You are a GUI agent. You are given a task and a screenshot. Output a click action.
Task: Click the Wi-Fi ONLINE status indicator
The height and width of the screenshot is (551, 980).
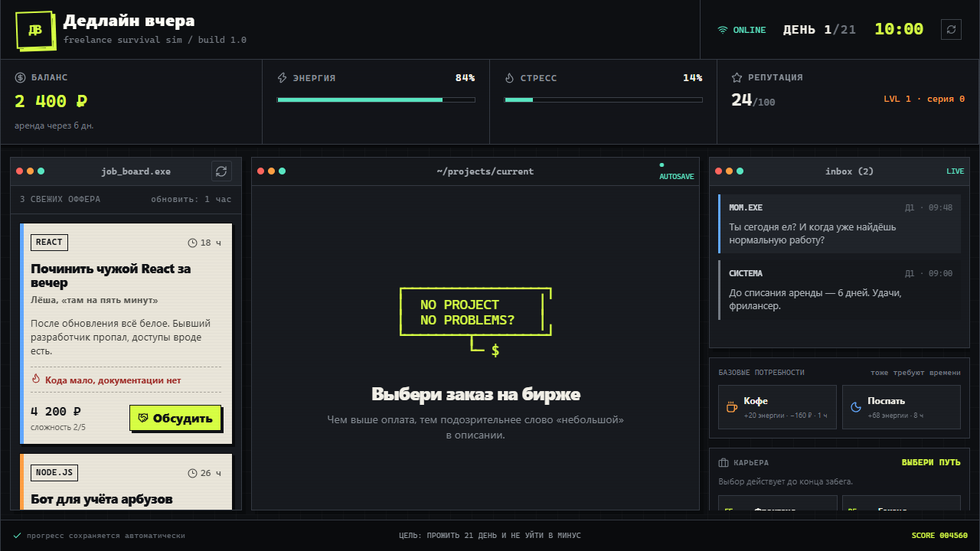[x=742, y=30]
